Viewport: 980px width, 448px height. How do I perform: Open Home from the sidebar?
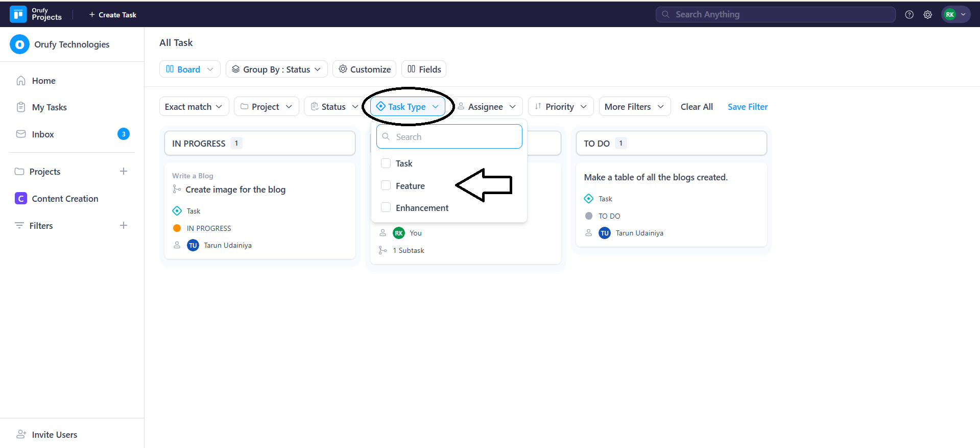click(43, 81)
